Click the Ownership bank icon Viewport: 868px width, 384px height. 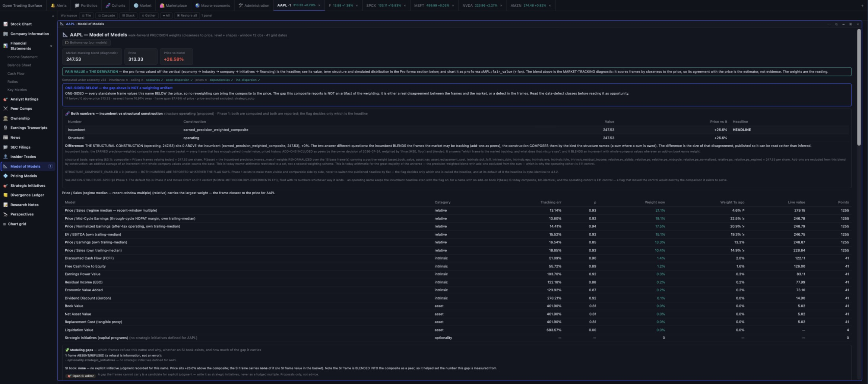tap(6, 118)
